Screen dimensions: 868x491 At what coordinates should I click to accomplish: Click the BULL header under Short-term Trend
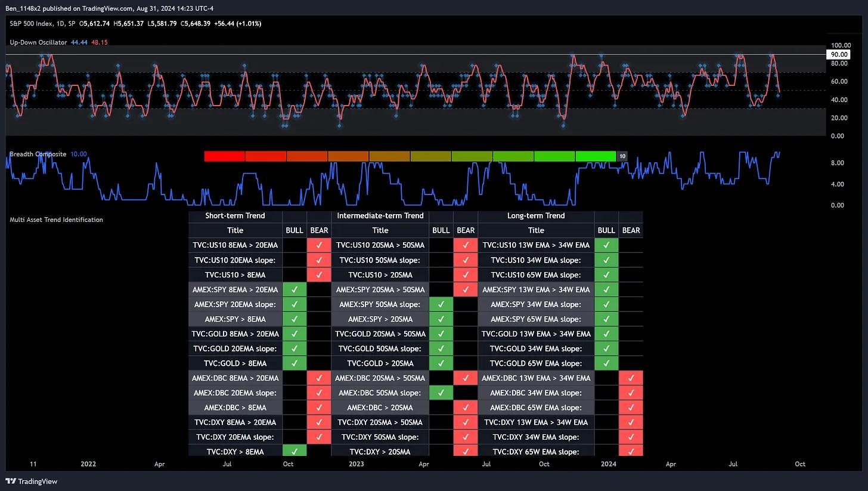[x=294, y=230]
